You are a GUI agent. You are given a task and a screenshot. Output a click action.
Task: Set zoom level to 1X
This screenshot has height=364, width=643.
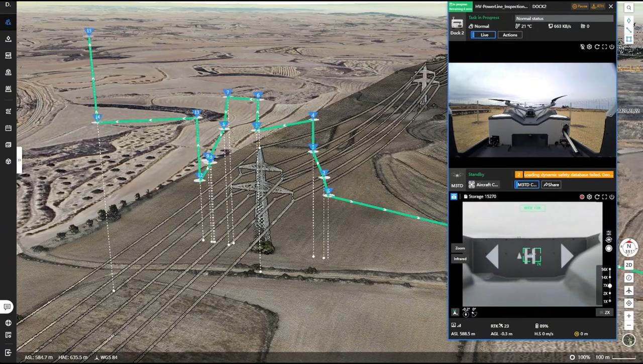click(x=606, y=301)
